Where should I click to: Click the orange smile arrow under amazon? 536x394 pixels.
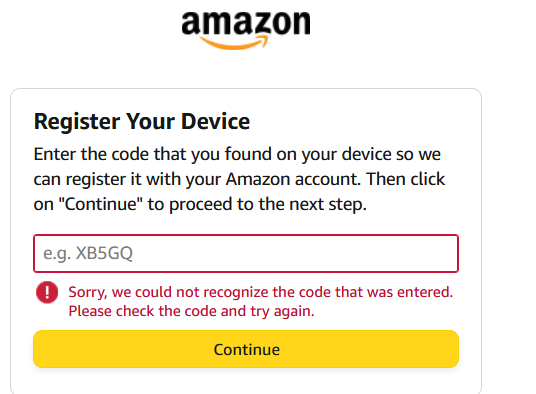(x=234, y=43)
